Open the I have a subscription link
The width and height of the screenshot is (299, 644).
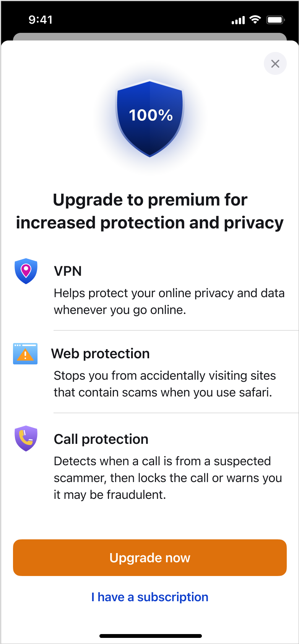[x=150, y=597]
